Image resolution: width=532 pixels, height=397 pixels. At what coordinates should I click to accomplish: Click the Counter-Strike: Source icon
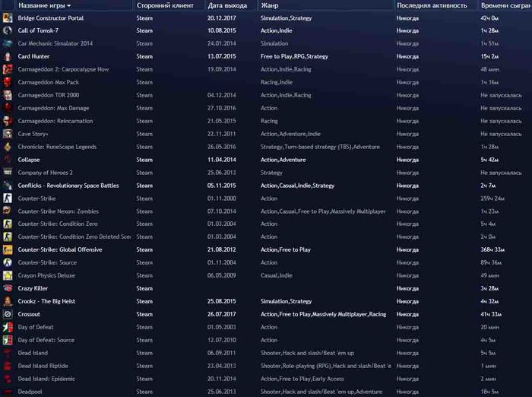pyautogui.click(x=8, y=262)
